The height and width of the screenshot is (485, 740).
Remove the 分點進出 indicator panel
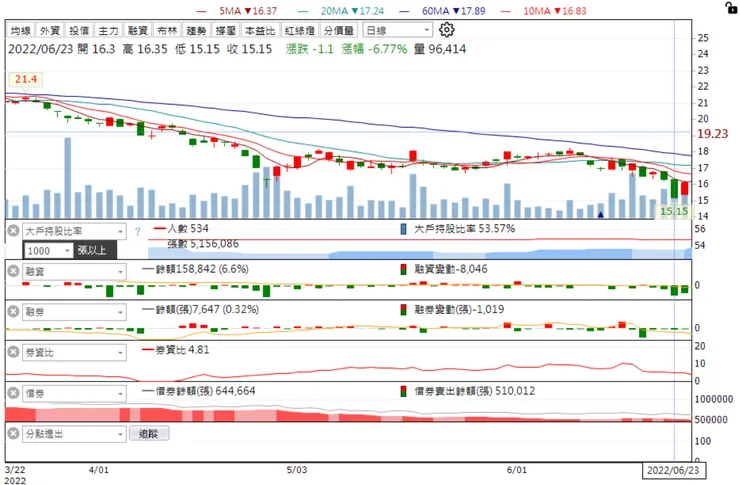(14, 433)
